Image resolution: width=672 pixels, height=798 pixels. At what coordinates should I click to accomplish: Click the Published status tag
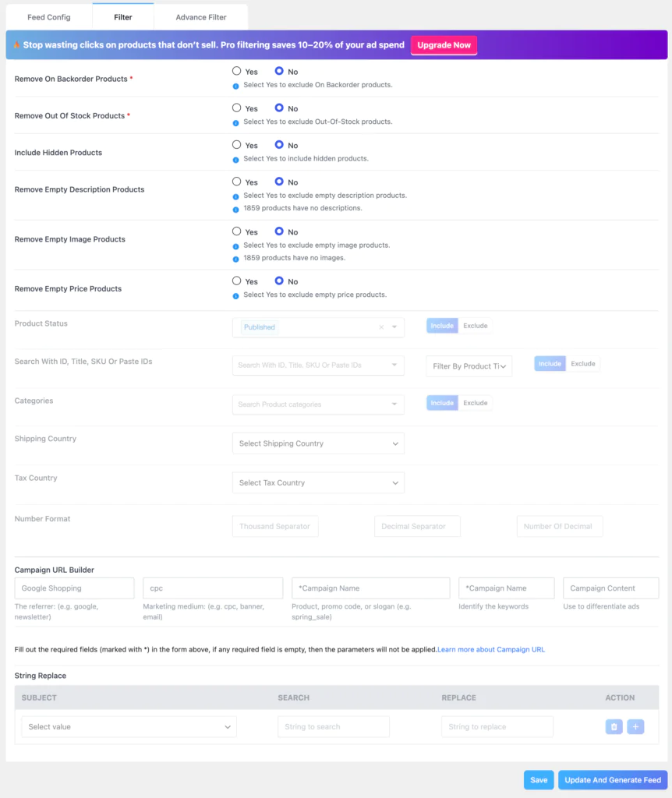click(259, 327)
